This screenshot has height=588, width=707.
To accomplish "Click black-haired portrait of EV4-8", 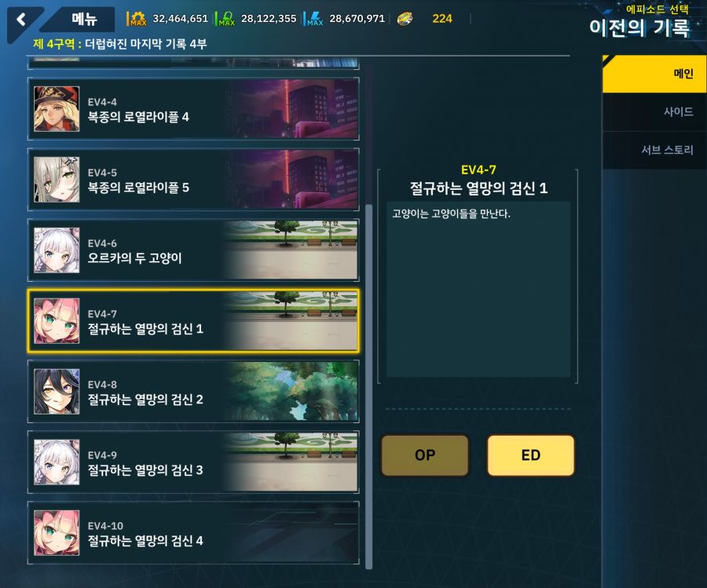I will [57, 392].
